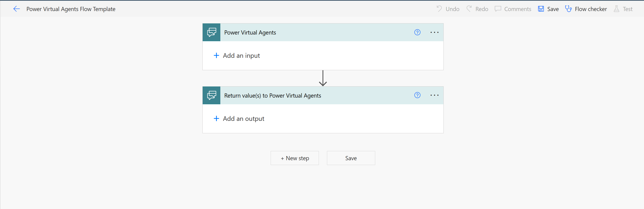Click the plus icon beside Add an output
644x209 pixels.
[216, 119]
